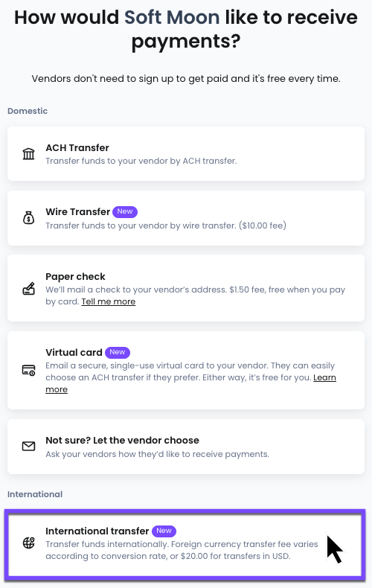This screenshot has width=372, height=588.
Task: Click the New badge beside Virtual card
Action: pyautogui.click(x=118, y=353)
